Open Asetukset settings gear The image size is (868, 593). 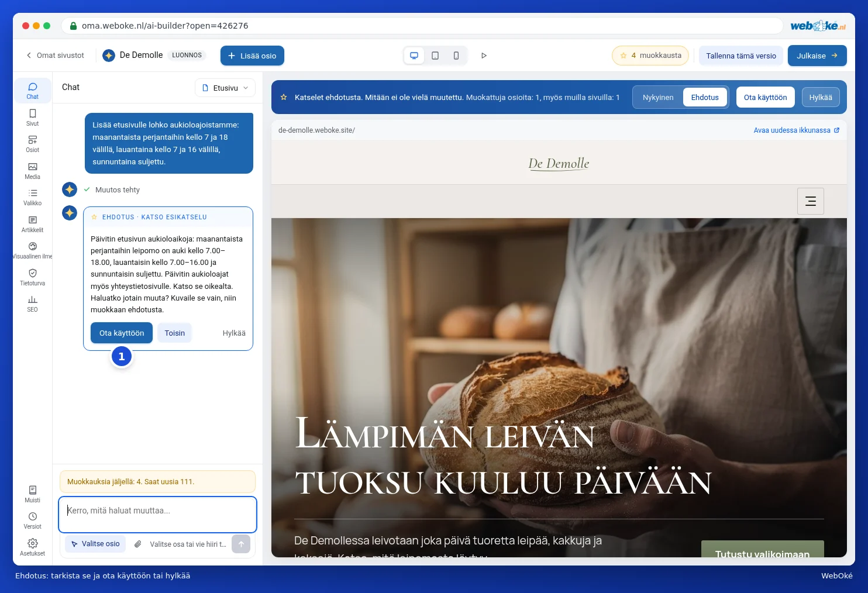[x=32, y=547]
